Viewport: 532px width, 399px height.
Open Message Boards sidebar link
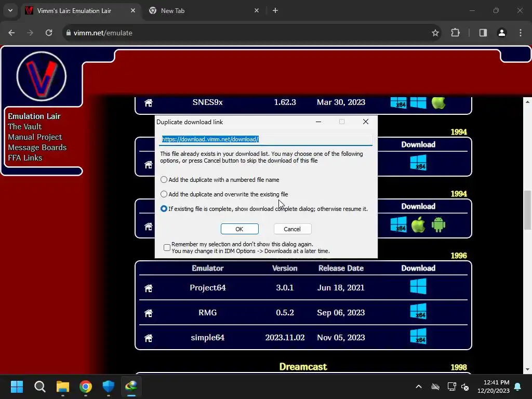click(x=37, y=148)
